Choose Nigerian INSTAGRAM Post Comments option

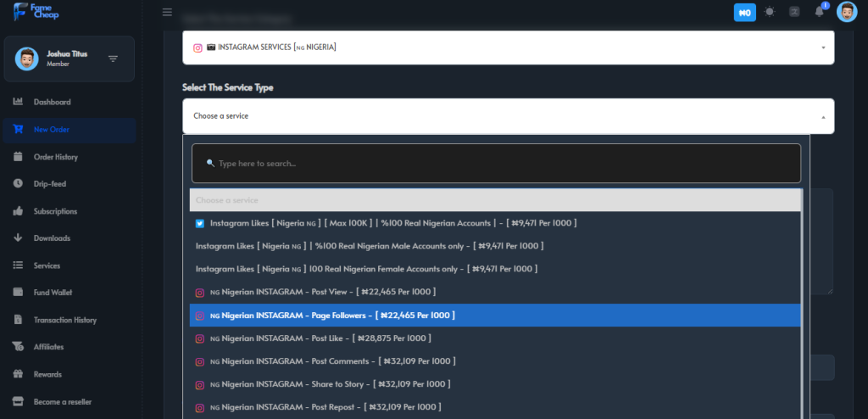pos(495,361)
